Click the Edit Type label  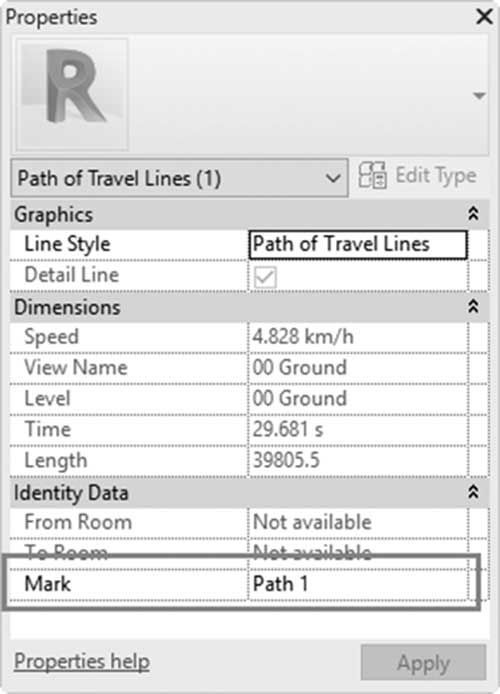pyautogui.click(x=436, y=175)
